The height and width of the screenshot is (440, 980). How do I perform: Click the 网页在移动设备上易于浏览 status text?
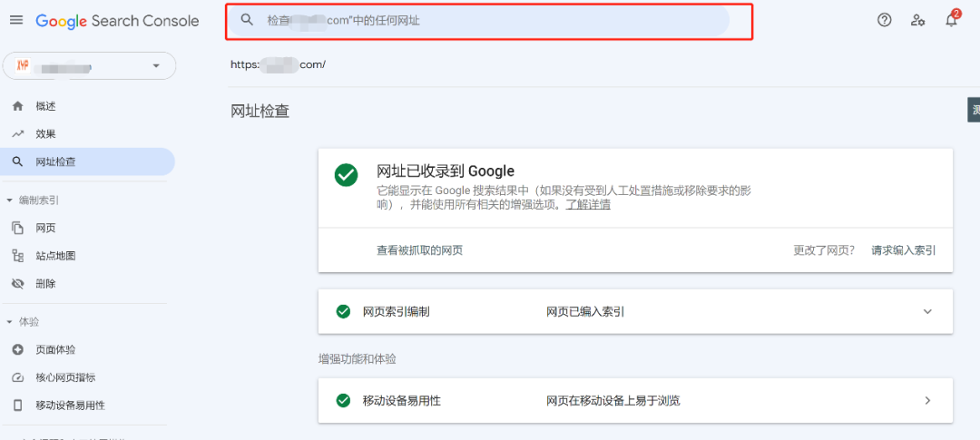(613, 401)
